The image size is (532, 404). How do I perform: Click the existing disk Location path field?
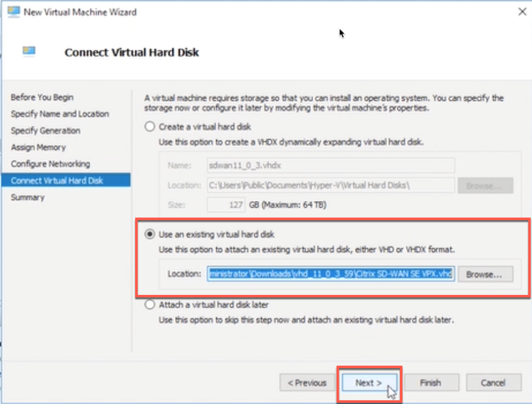(331, 273)
